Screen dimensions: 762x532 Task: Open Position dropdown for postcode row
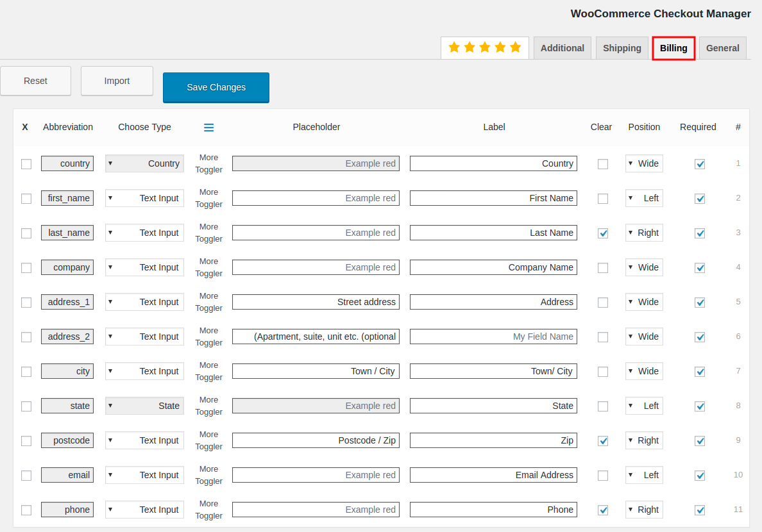[x=644, y=440]
